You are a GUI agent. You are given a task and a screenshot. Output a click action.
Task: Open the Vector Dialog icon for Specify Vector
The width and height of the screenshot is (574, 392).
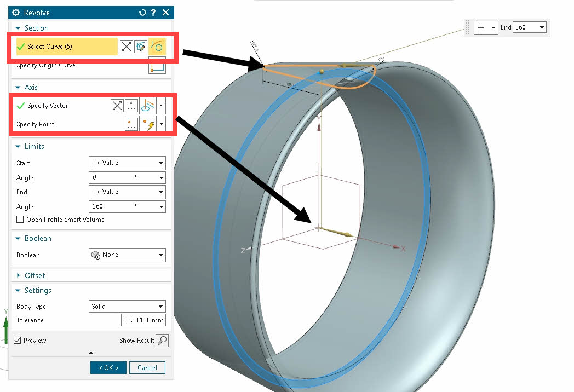point(131,105)
